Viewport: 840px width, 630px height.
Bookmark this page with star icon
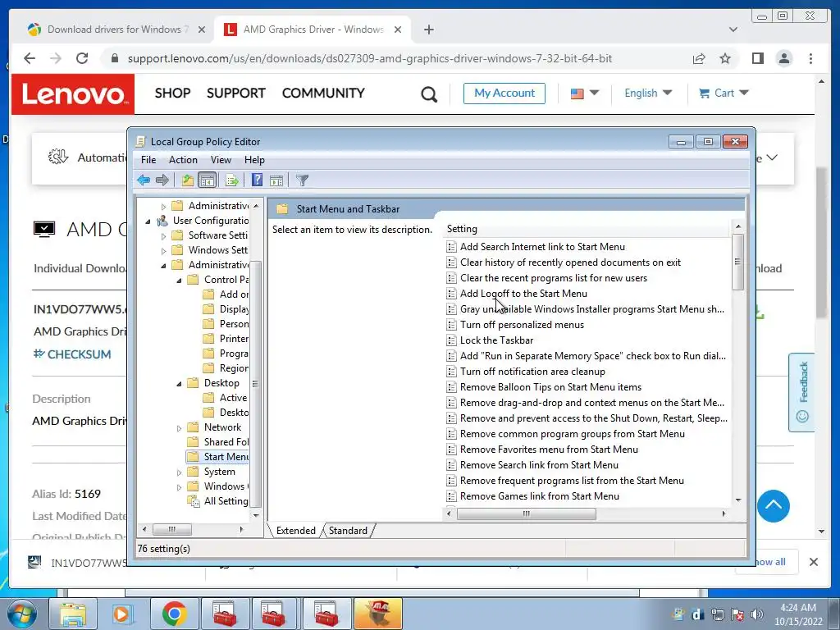[x=725, y=58]
